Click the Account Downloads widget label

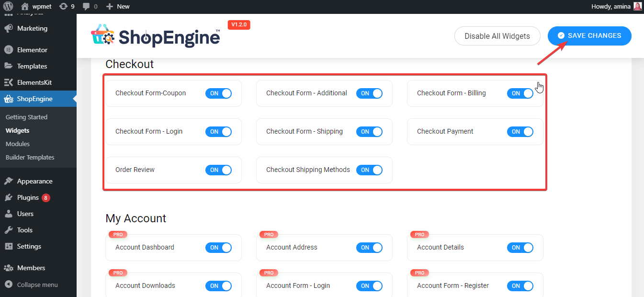(x=145, y=286)
